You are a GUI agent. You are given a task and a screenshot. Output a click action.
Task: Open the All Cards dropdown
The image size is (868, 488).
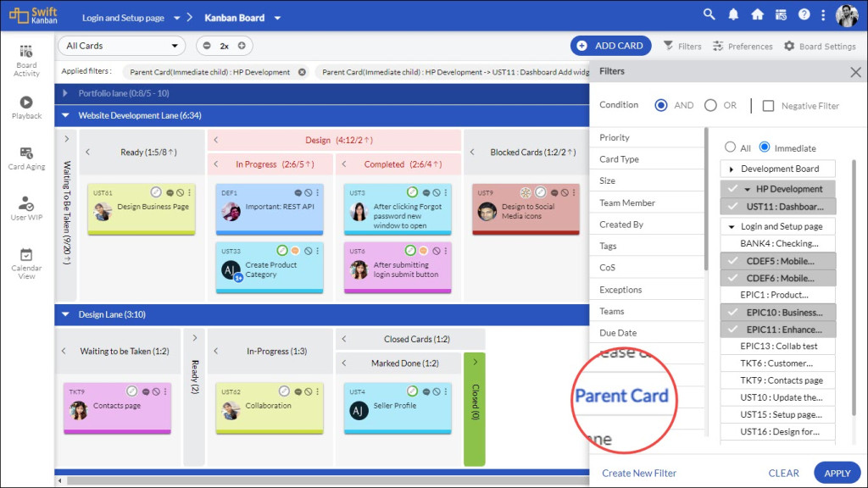click(x=120, y=45)
